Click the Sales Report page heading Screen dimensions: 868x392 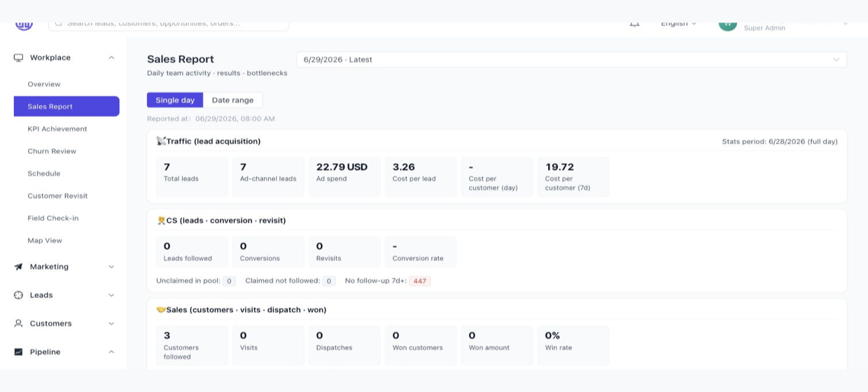181,59
